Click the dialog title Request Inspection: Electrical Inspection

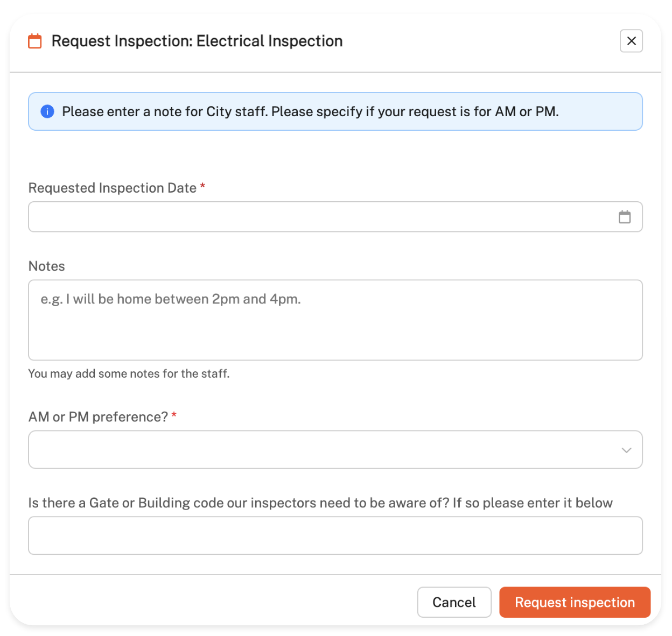tap(197, 41)
